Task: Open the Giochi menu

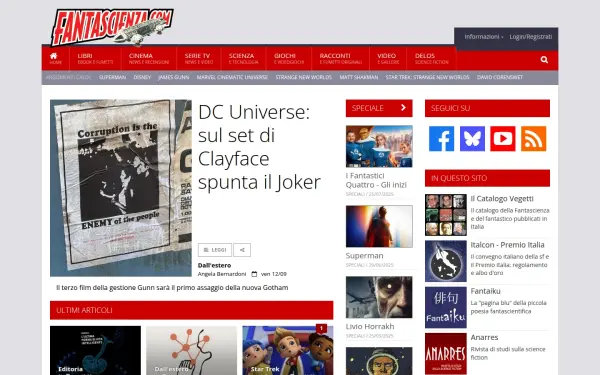Action: 289,59
